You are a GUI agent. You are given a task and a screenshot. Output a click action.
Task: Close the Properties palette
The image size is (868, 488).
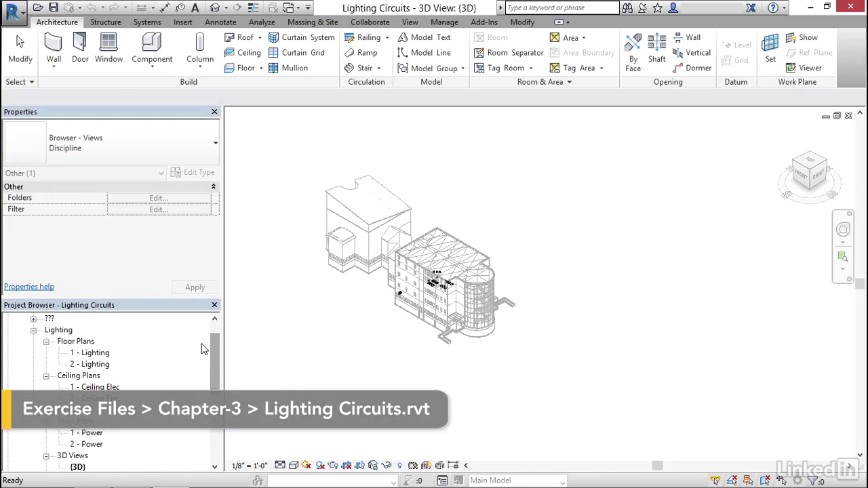pyautogui.click(x=214, y=112)
